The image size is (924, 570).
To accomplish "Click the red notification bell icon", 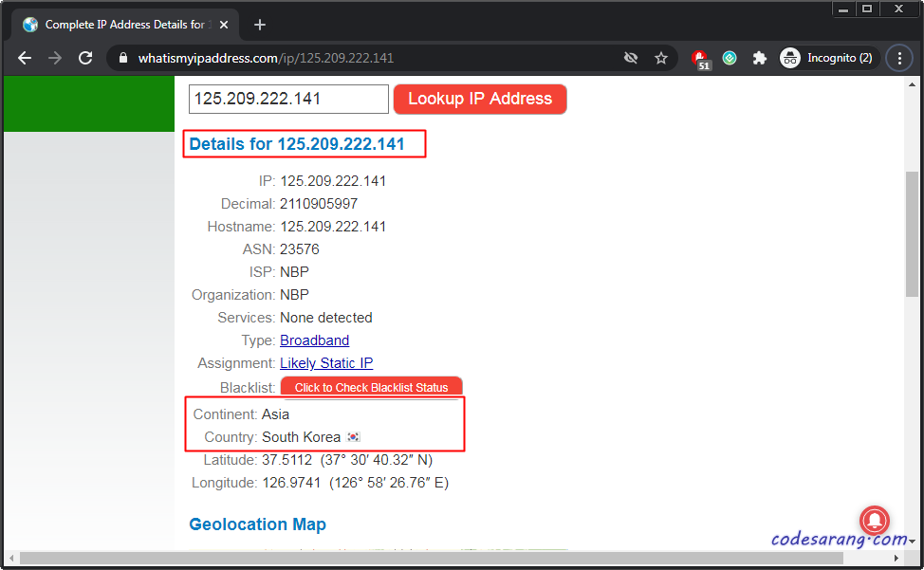I will [875, 520].
